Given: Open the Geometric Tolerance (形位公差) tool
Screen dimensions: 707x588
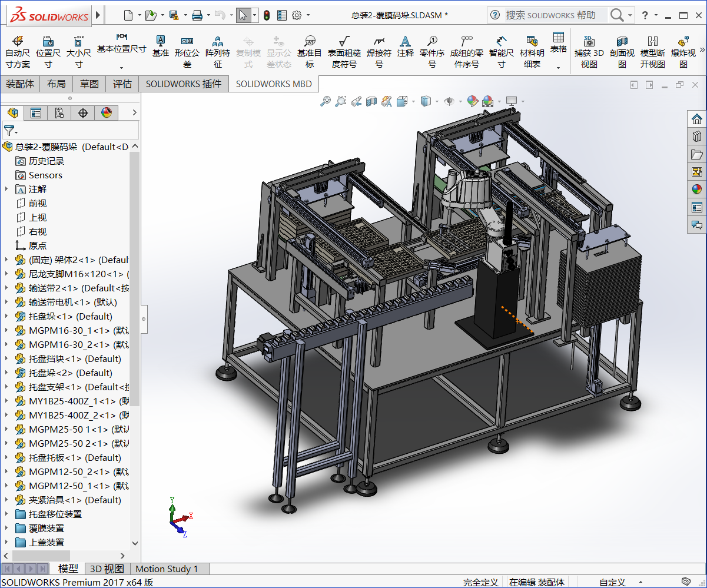Looking at the screenshot, I should tap(187, 52).
